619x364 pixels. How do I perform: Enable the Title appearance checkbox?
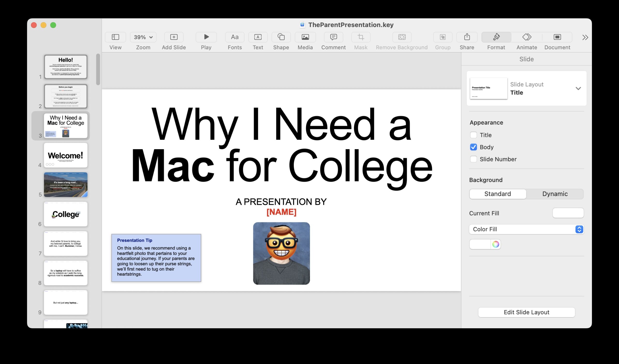(473, 135)
